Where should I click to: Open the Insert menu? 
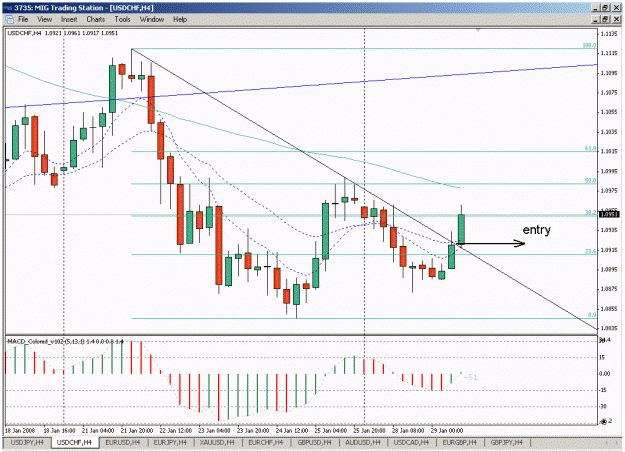(69, 19)
